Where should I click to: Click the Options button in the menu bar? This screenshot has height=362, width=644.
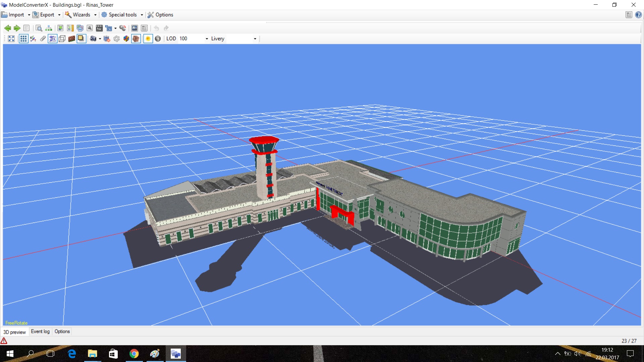click(x=160, y=15)
